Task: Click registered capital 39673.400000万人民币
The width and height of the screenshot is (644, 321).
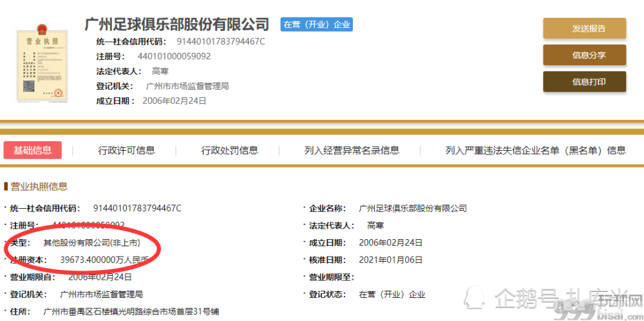Action: pos(104,260)
